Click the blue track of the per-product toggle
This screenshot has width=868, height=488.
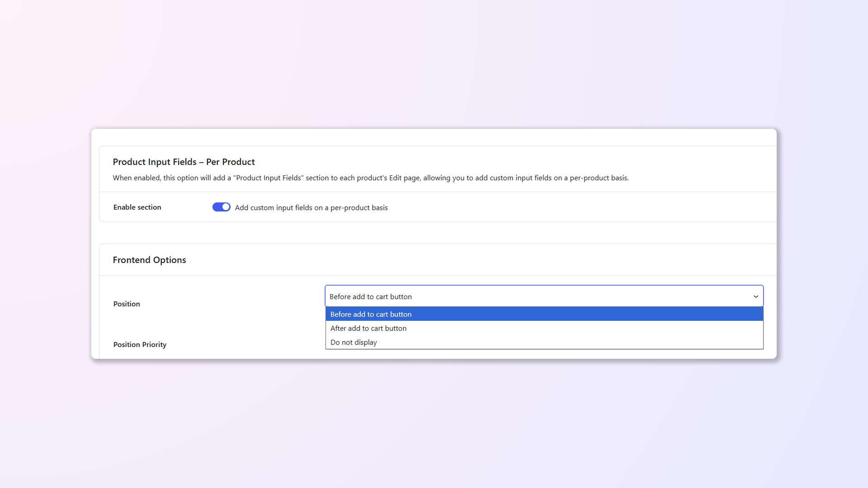(217, 207)
